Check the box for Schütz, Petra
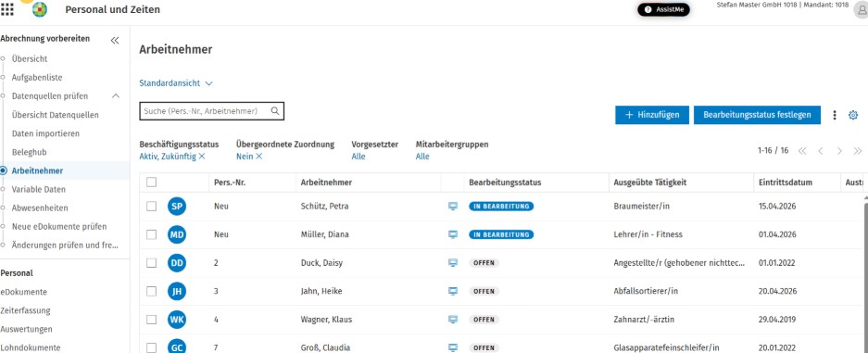 point(152,207)
